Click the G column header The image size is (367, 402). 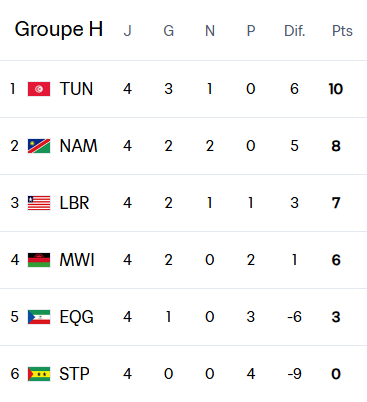169,31
